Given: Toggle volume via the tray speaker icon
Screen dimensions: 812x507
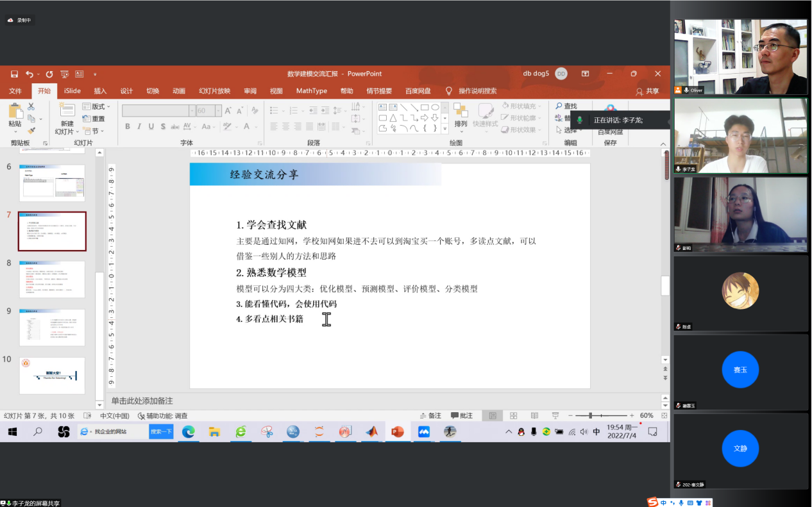Looking at the screenshot, I should point(584,432).
